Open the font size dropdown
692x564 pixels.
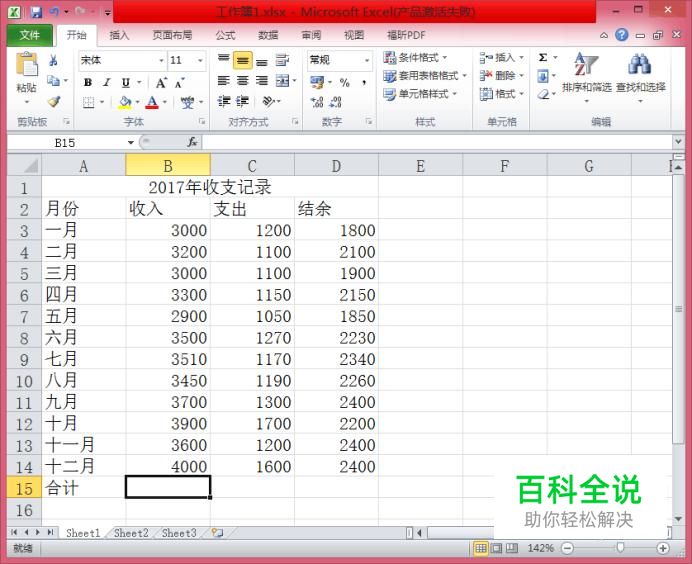pyautogui.click(x=200, y=60)
